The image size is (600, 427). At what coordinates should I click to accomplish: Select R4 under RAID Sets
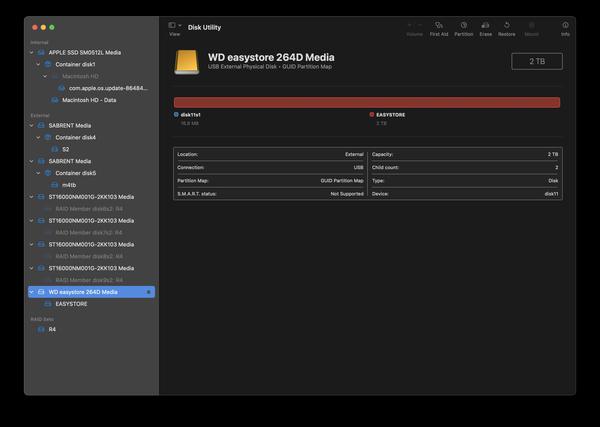point(52,328)
